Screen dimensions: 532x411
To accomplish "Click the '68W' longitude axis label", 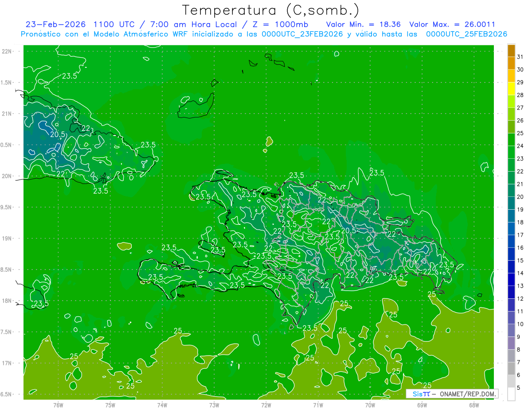I will 474,405.
